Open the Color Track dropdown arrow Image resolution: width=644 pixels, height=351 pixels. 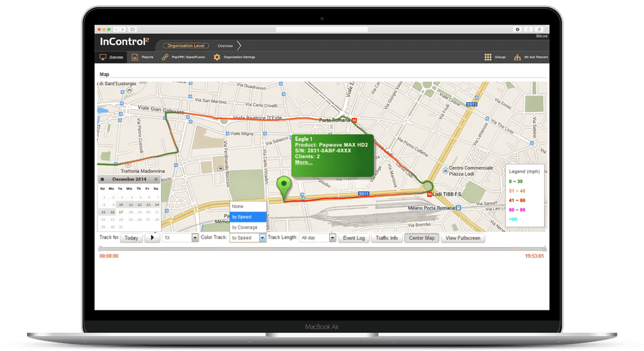tap(262, 237)
